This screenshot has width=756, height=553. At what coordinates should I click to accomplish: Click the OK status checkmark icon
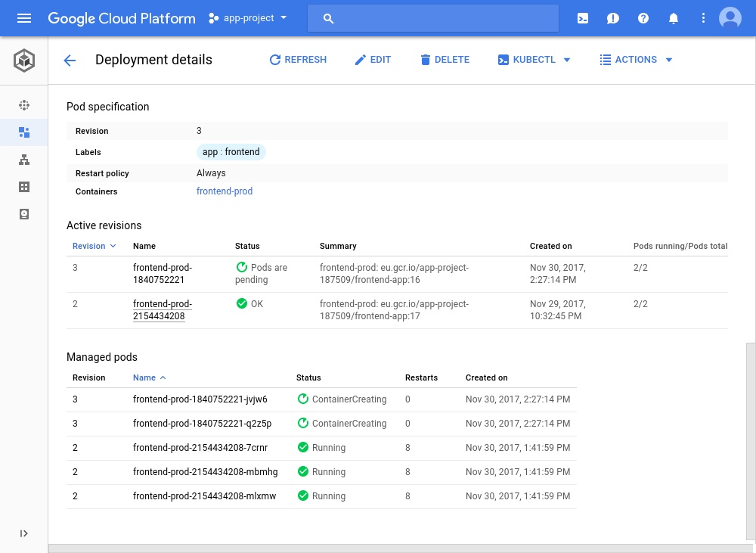tap(242, 303)
